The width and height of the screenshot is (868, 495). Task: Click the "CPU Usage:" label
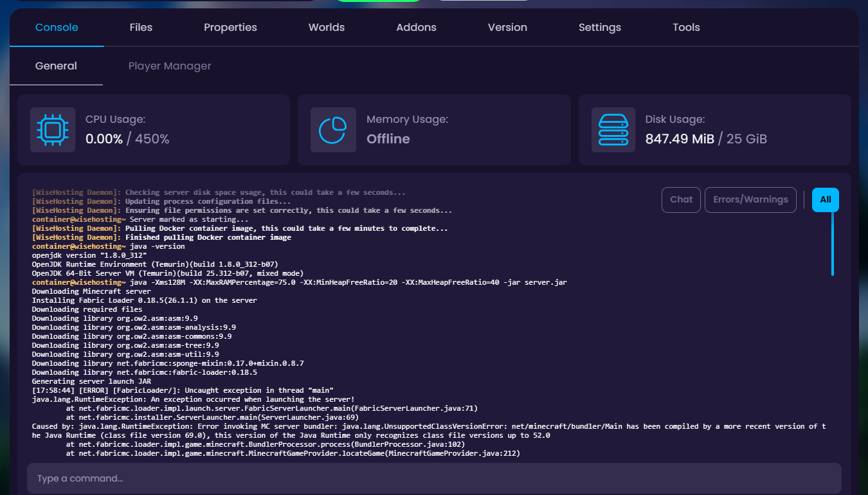click(115, 120)
